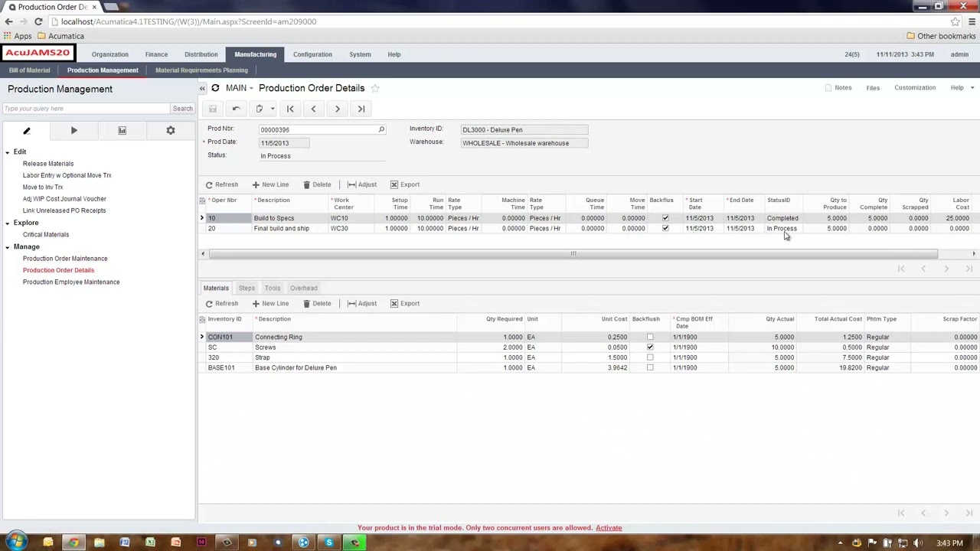The height and width of the screenshot is (551, 980).
Task: Open the materials grid row-selector header icon
Action: (x=202, y=319)
